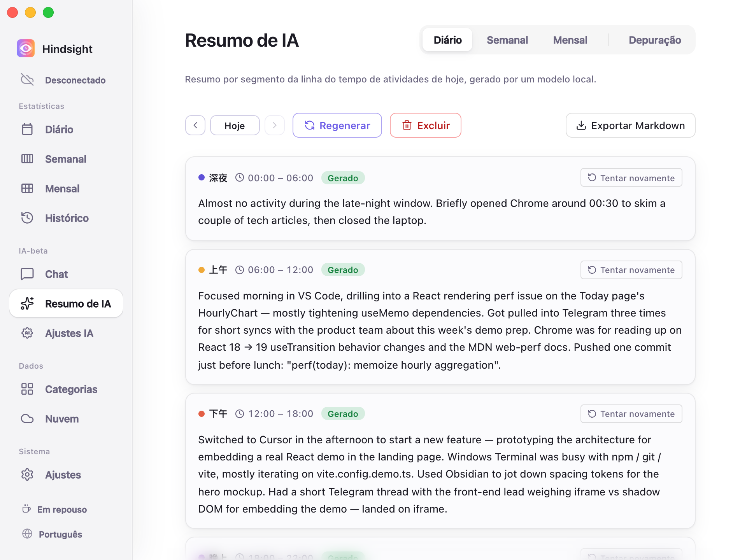The height and width of the screenshot is (560, 747).
Task: Go to the next day
Action: (275, 125)
